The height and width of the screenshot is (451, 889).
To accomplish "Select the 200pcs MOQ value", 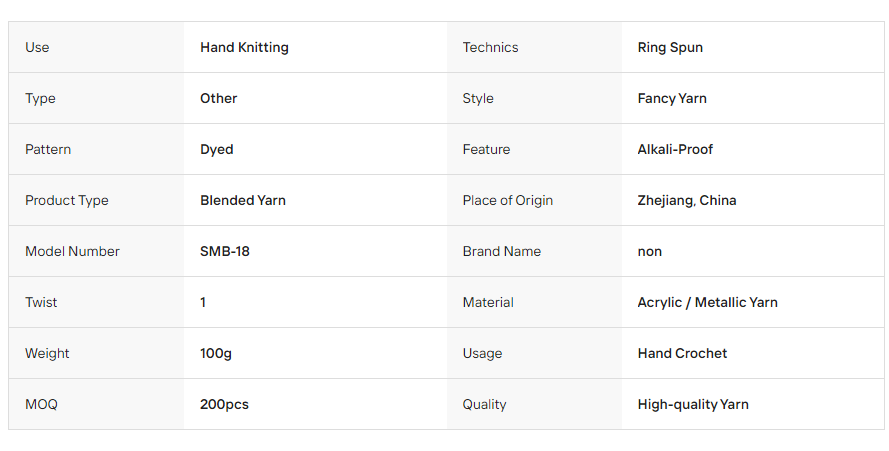I will [x=224, y=404].
